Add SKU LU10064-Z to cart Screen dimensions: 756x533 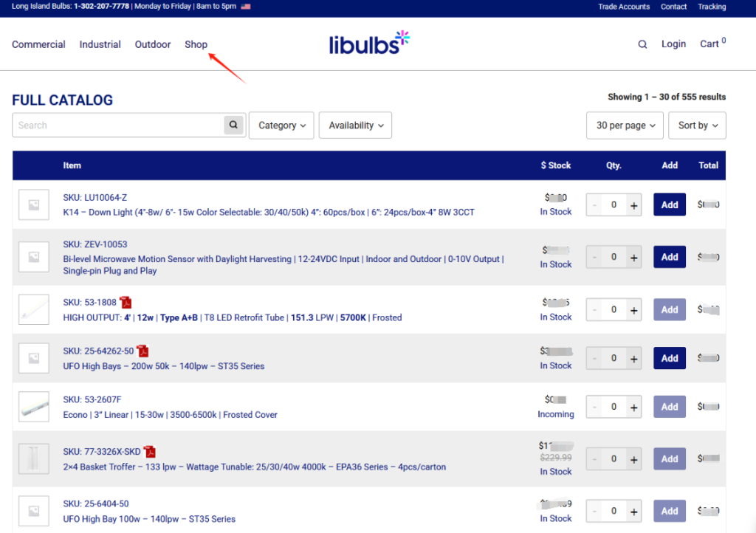[670, 204]
